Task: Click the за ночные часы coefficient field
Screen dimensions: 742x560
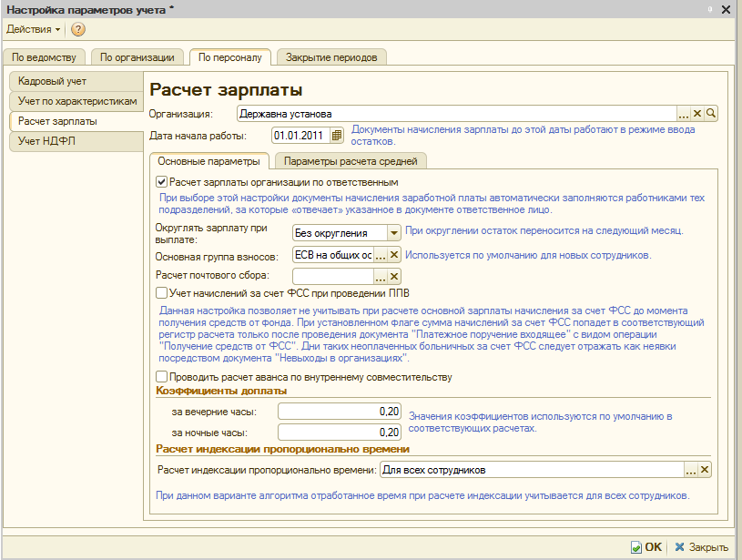Action: coord(340,433)
